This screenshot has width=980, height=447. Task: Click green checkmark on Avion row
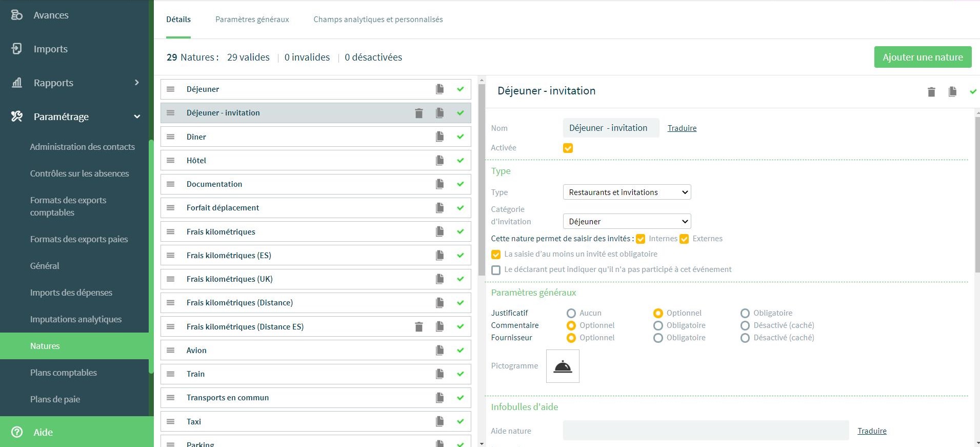coord(460,350)
